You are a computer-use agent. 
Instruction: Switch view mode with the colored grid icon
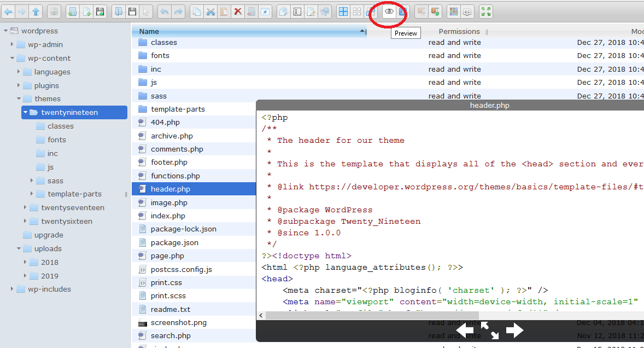(453, 12)
